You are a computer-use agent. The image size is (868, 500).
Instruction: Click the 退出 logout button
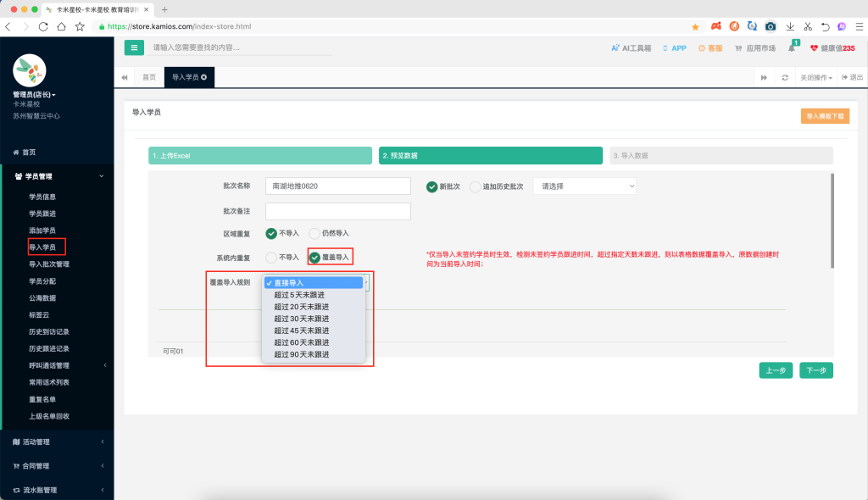tap(852, 77)
